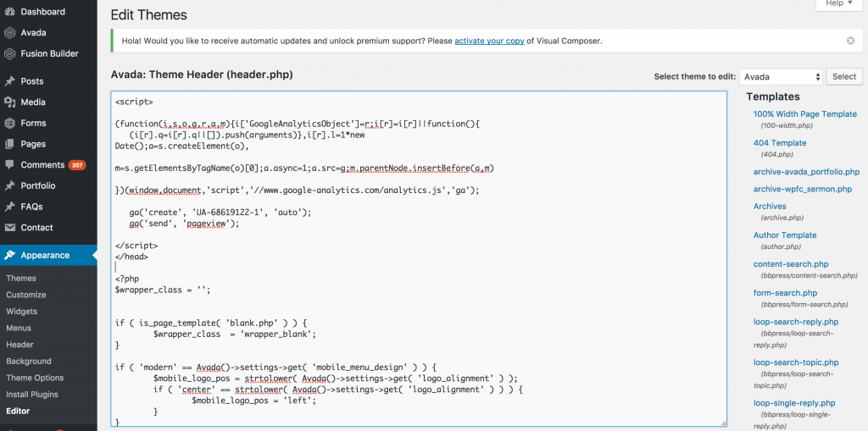Open archive-avada_portfolio.php template
This screenshot has height=431, width=868.
pyautogui.click(x=807, y=172)
